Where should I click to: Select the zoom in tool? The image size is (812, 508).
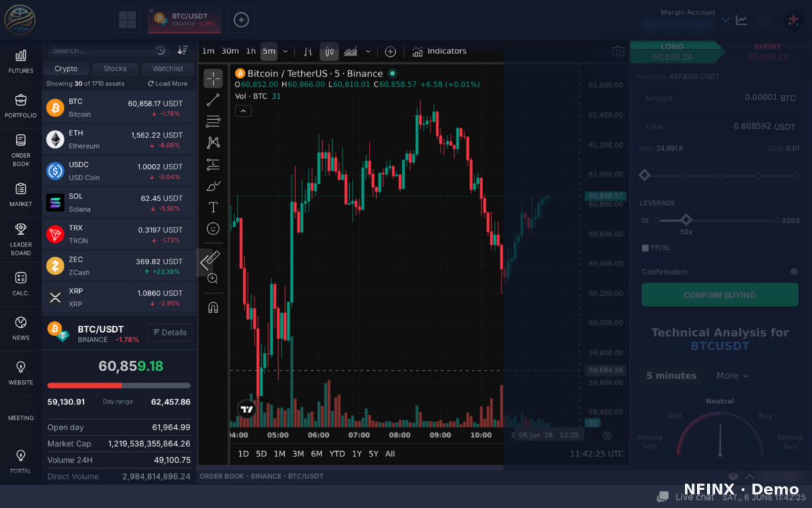[x=213, y=278]
